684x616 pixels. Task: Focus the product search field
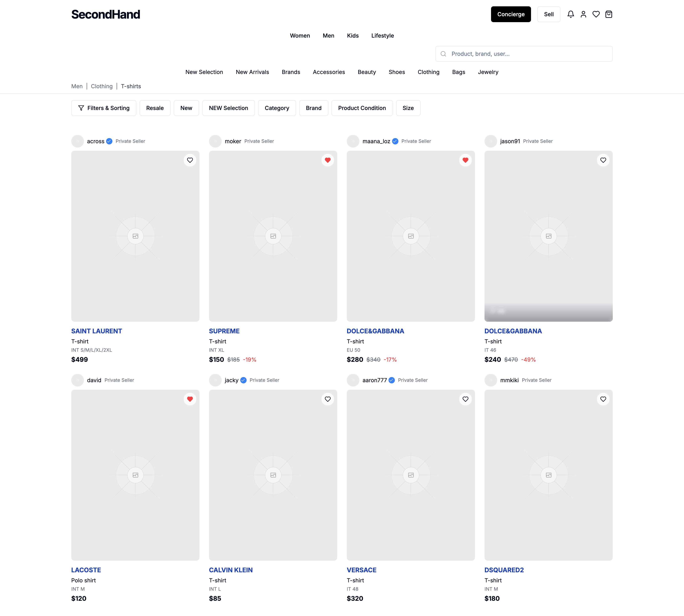point(524,54)
